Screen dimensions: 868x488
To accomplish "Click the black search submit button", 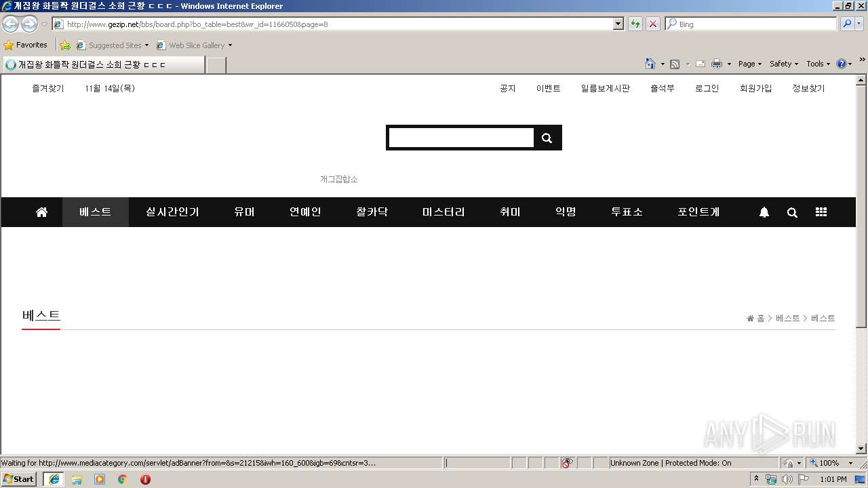I will coord(547,138).
